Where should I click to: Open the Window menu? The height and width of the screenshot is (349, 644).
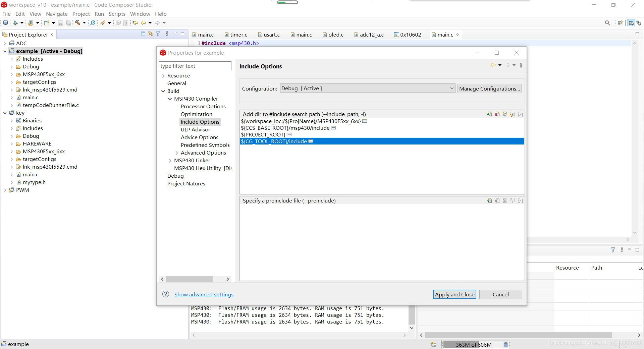coord(140,14)
